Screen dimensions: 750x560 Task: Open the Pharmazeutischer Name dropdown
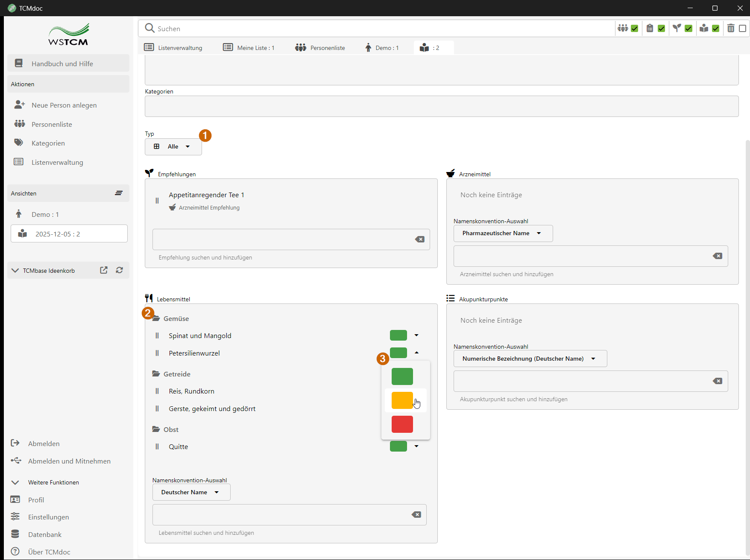click(x=503, y=233)
